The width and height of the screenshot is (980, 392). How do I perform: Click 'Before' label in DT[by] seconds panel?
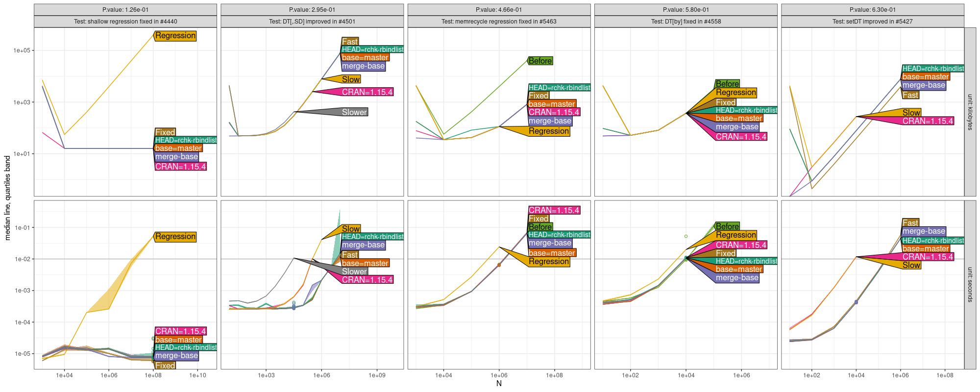pyautogui.click(x=727, y=226)
